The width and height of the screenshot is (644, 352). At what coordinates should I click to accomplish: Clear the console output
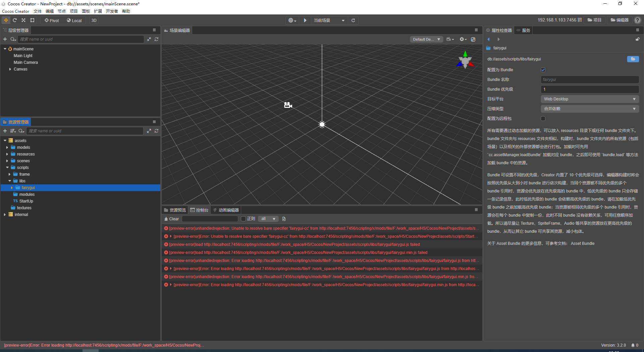coord(171,219)
